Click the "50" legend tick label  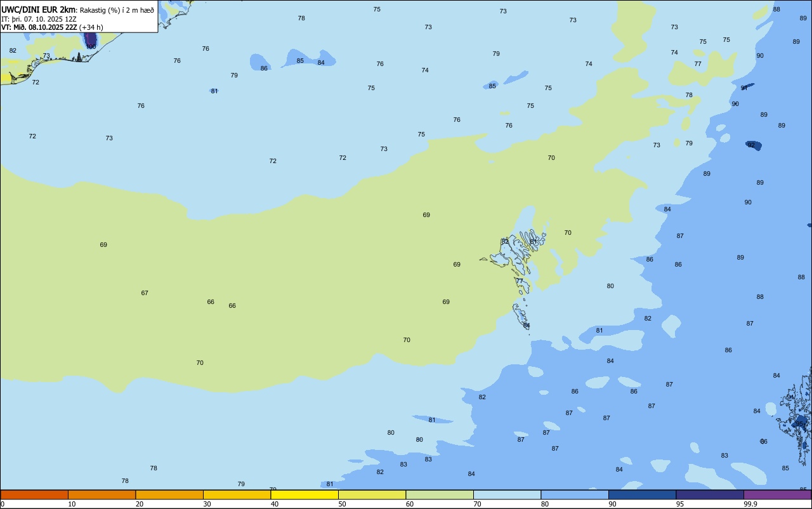tap(342, 504)
